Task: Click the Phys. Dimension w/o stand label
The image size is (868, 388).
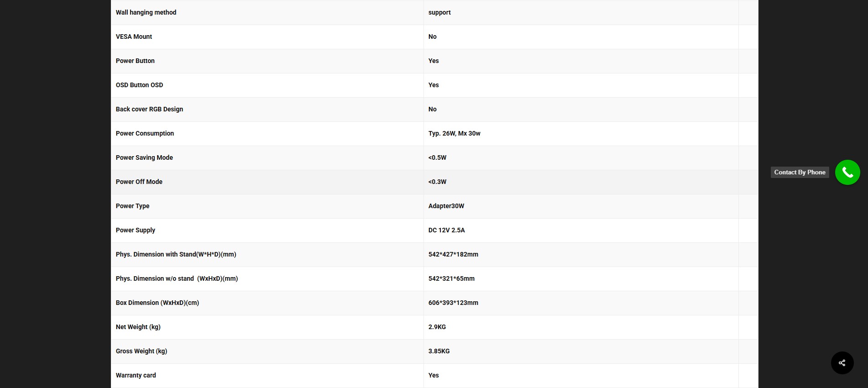Action: pos(177,278)
